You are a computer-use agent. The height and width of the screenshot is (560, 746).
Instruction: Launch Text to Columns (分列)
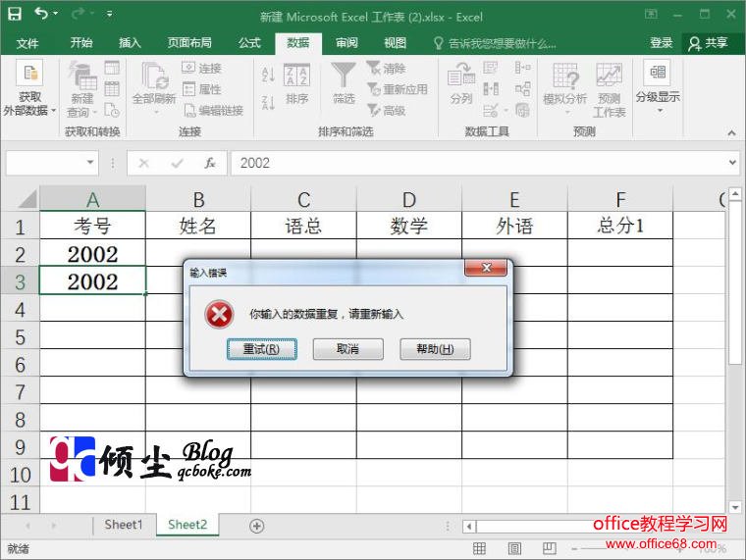click(x=461, y=83)
